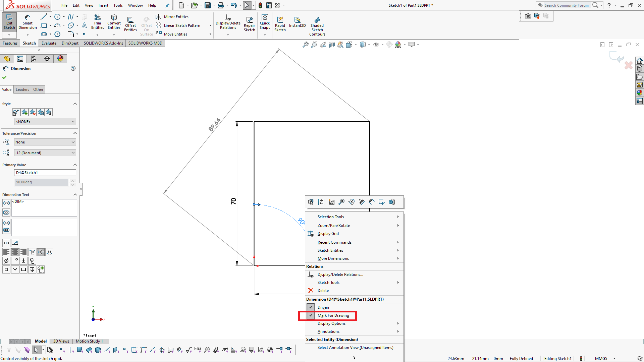The width and height of the screenshot is (644, 362).
Task: Toggle Display Grid in context menu
Action: pos(328,234)
